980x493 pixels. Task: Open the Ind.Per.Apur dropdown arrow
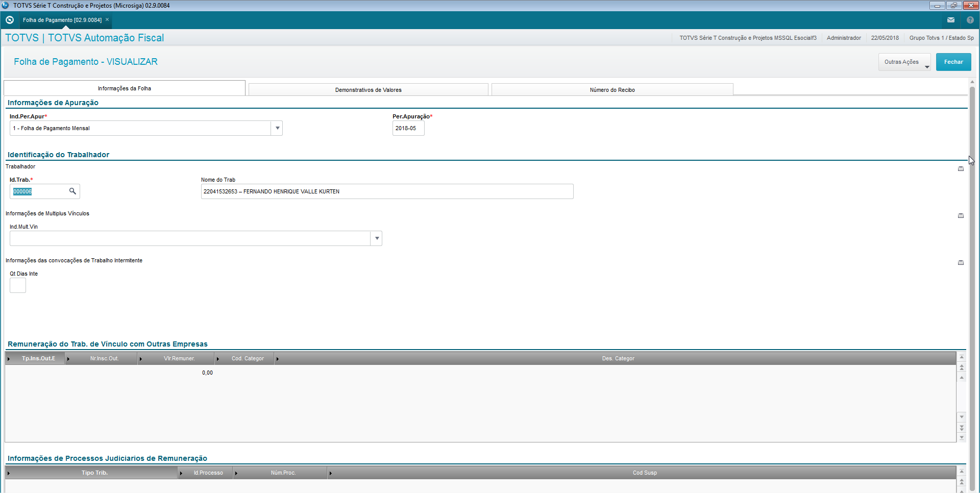(277, 128)
